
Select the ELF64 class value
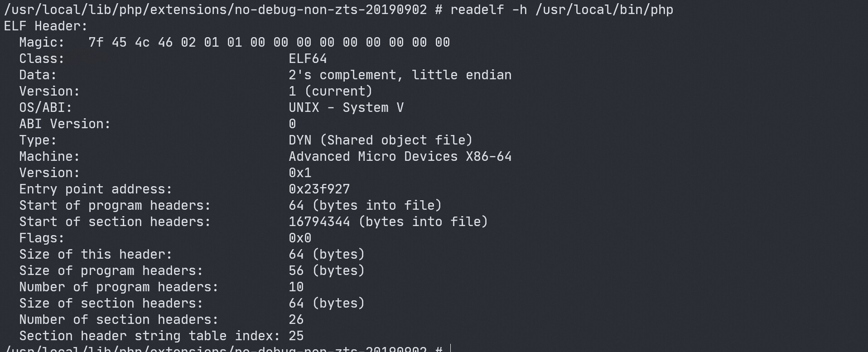point(308,58)
